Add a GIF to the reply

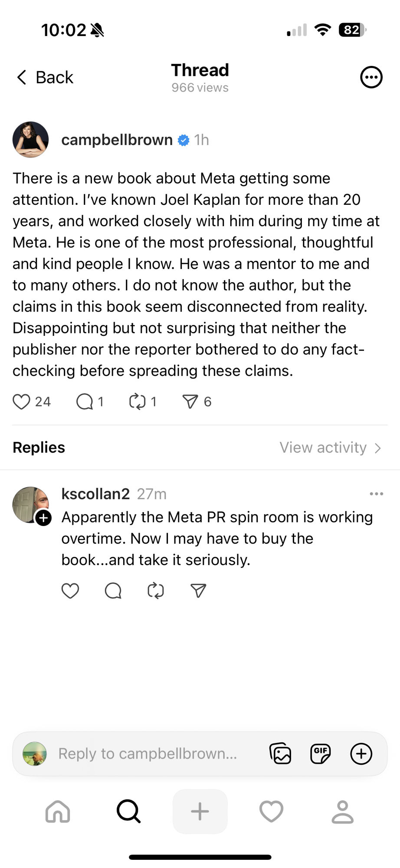(321, 753)
